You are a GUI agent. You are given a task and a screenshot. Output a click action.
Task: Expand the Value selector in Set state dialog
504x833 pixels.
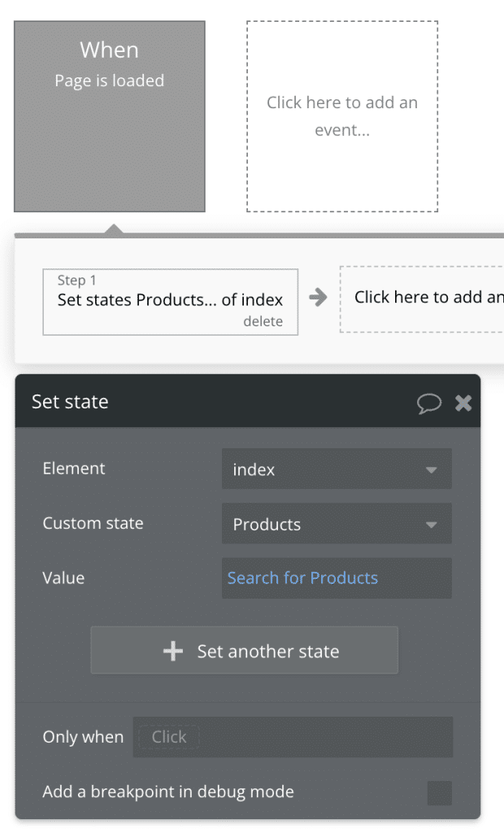[x=337, y=578]
